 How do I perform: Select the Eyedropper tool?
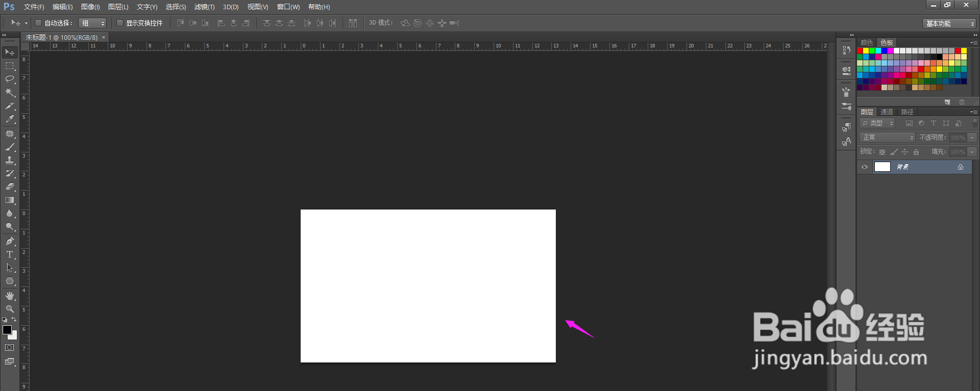pyautogui.click(x=10, y=119)
